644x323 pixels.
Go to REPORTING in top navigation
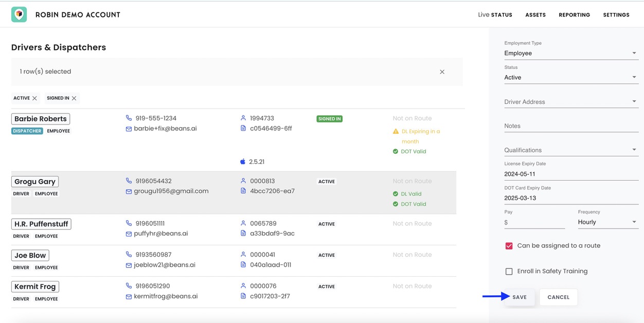574,15
